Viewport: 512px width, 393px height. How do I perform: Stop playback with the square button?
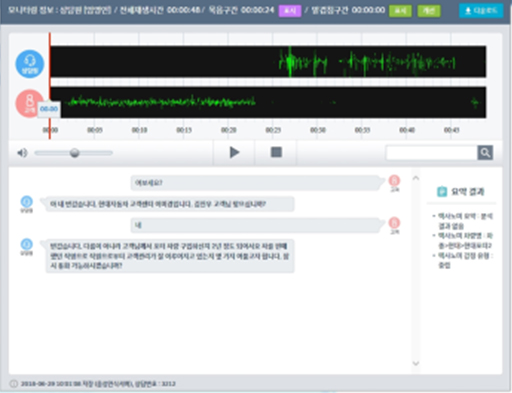click(x=276, y=152)
